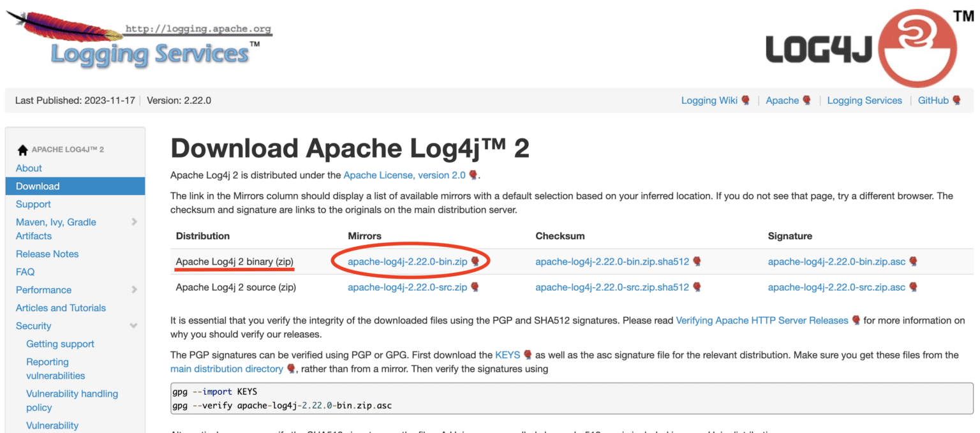The height and width of the screenshot is (433, 980).
Task: Click the red icon next to GitHub
Action: coord(956,99)
